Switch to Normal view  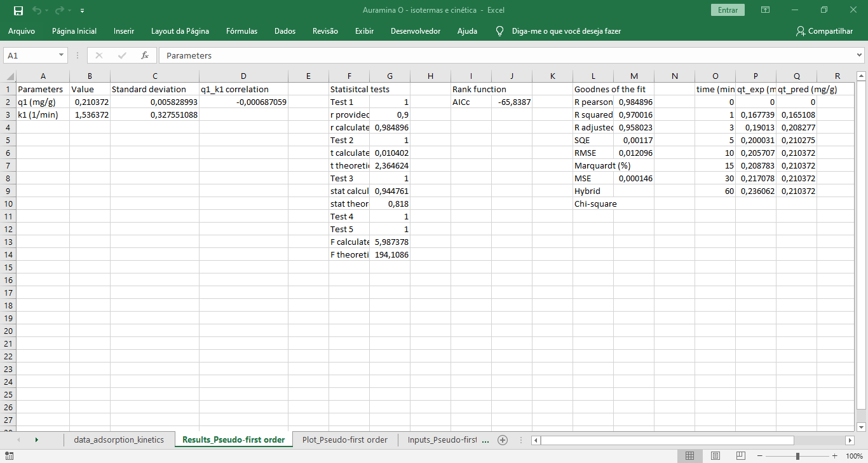689,456
